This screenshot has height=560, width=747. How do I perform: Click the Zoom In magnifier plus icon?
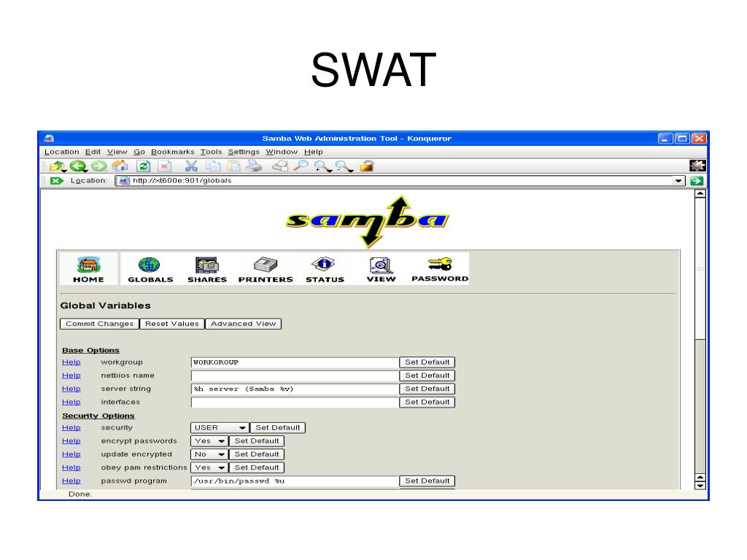point(322,166)
